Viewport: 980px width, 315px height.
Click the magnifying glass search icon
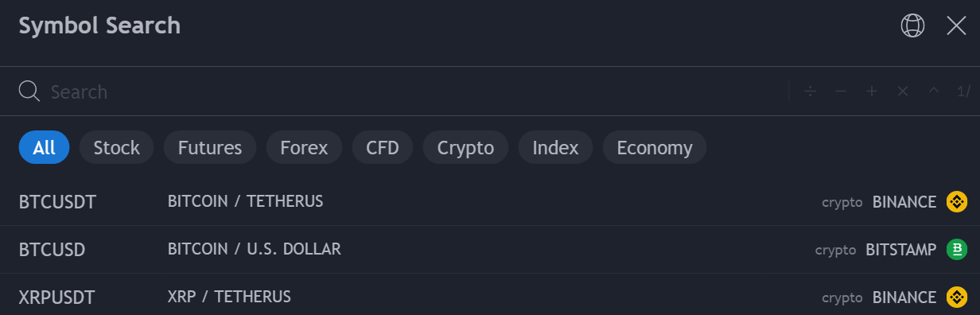click(x=29, y=91)
